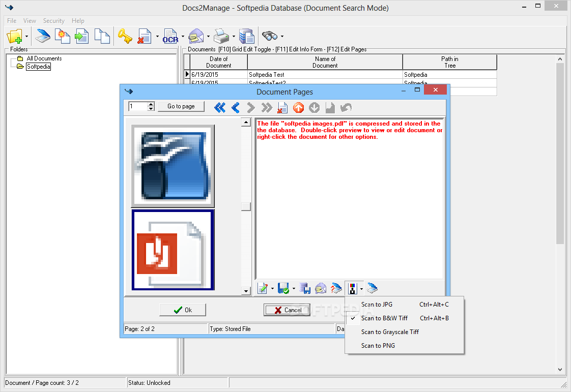Viewport: 571px width, 392px height.
Task: Click the save floppy with green check icon
Action: click(x=283, y=289)
